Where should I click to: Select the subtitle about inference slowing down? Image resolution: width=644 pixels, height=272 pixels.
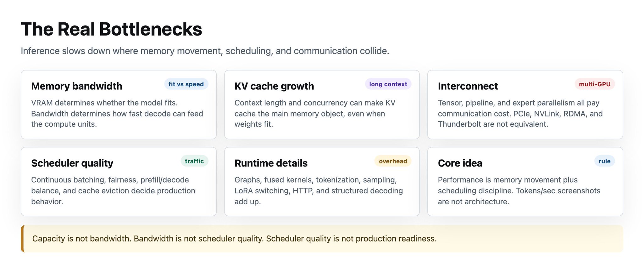[x=205, y=51]
